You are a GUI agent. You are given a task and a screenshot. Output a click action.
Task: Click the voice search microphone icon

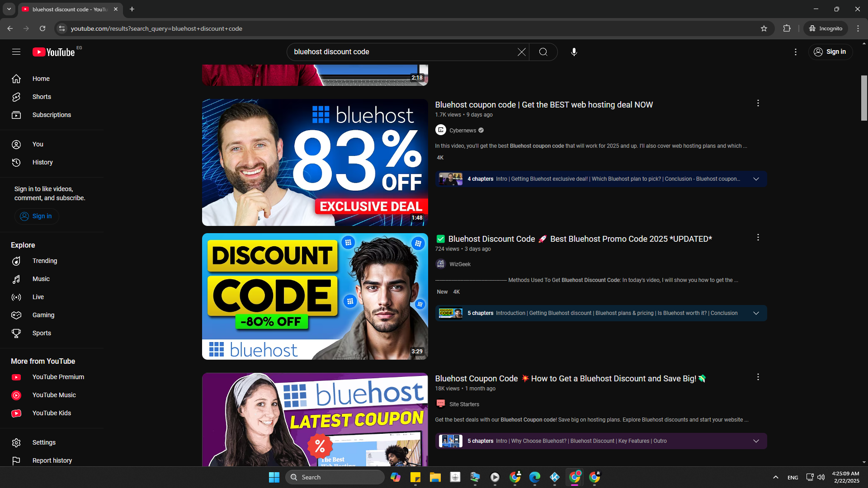click(574, 52)
